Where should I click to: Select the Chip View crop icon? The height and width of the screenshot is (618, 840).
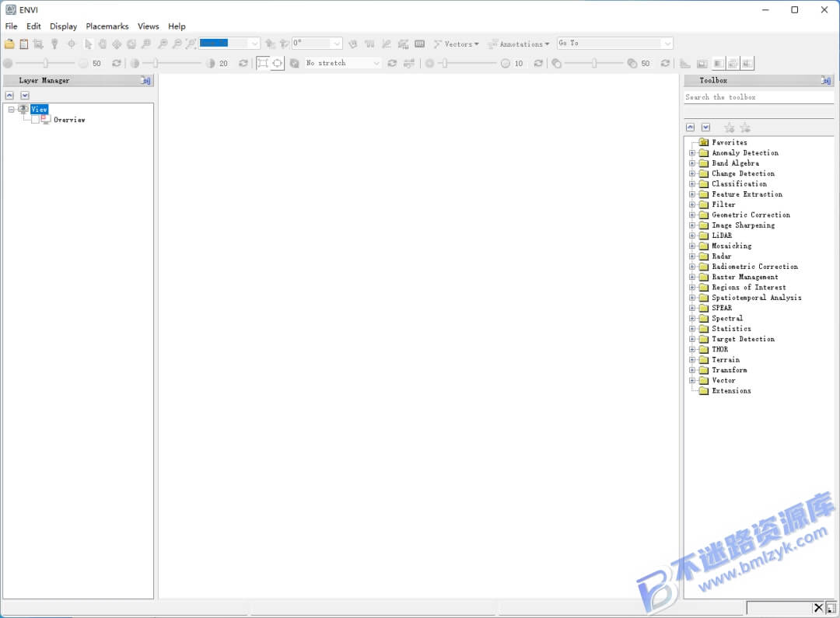tap(38, 44)
